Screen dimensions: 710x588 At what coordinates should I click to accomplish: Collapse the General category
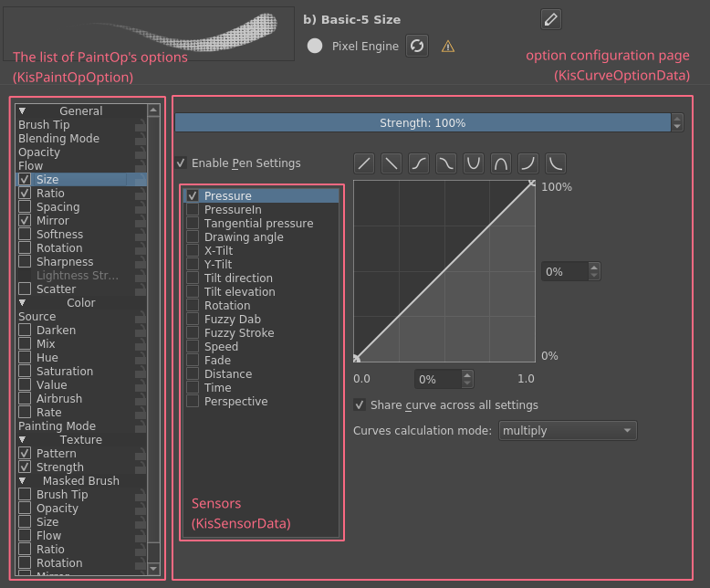(x=22, y=111)
